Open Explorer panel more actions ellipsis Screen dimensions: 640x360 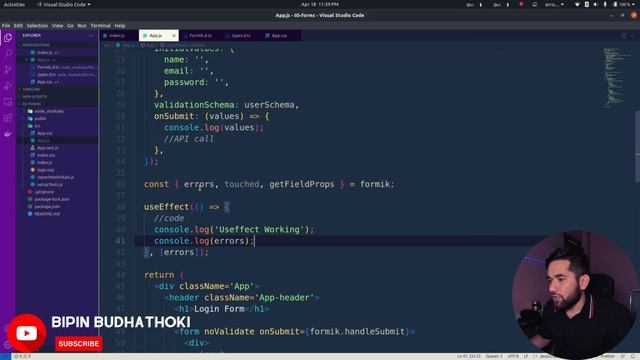[x=91, y=36]
